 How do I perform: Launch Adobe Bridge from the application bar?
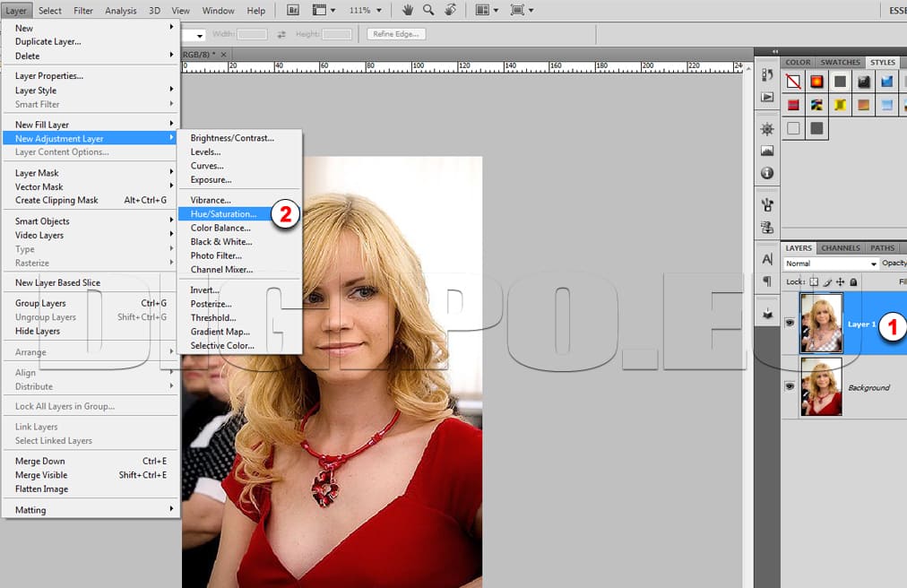click(293, 10)
